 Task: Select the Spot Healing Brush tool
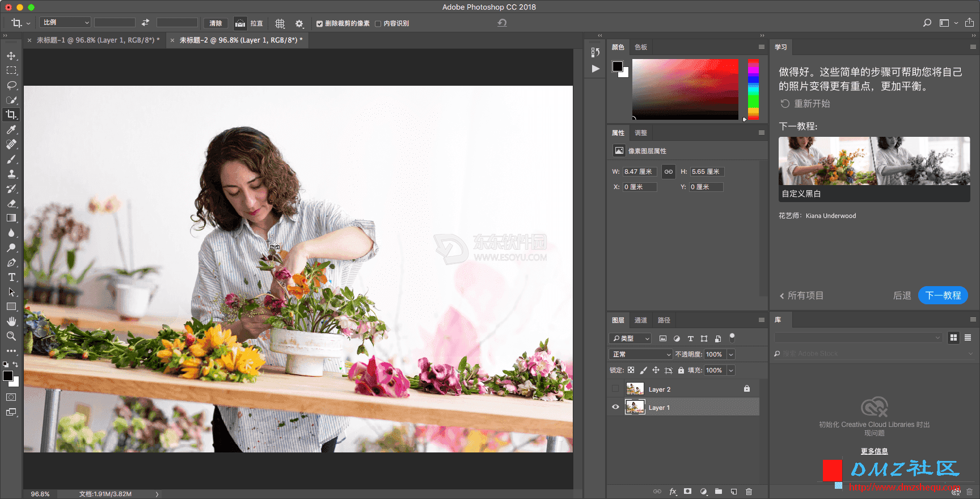click(11, 144)
